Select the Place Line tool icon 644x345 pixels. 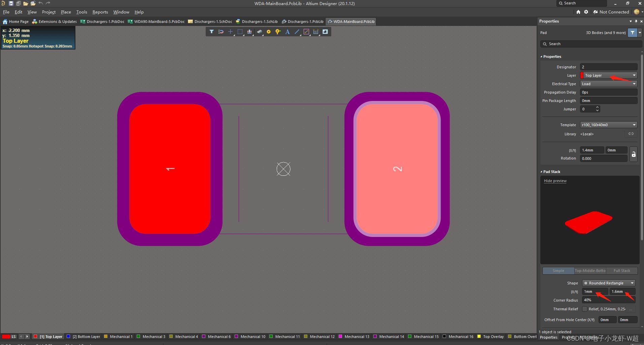tap(297, 32)
